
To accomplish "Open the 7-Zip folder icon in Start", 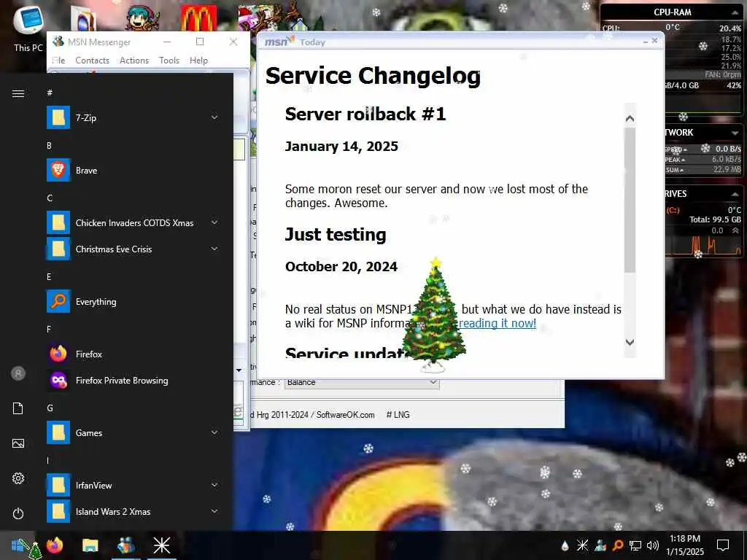I will (x=58, y=117).
